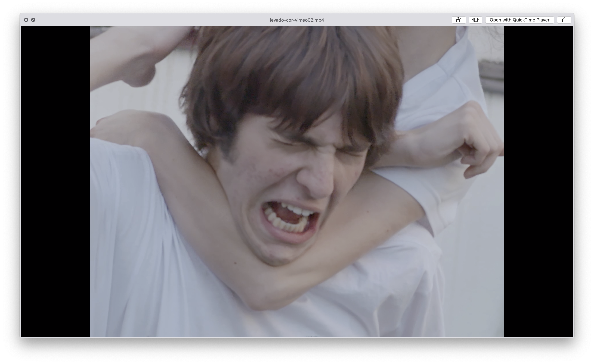
Task: Close the Quick Look preview window
Action: [x=26, y=20]
